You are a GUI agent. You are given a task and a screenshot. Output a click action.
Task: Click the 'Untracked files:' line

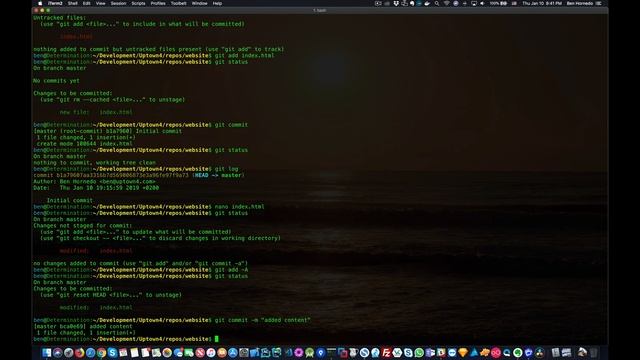click(60, 18)
